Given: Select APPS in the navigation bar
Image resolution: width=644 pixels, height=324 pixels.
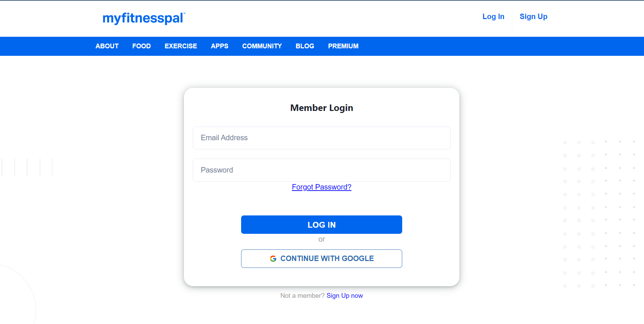Looking at the screenshot, I should [220, 46].
